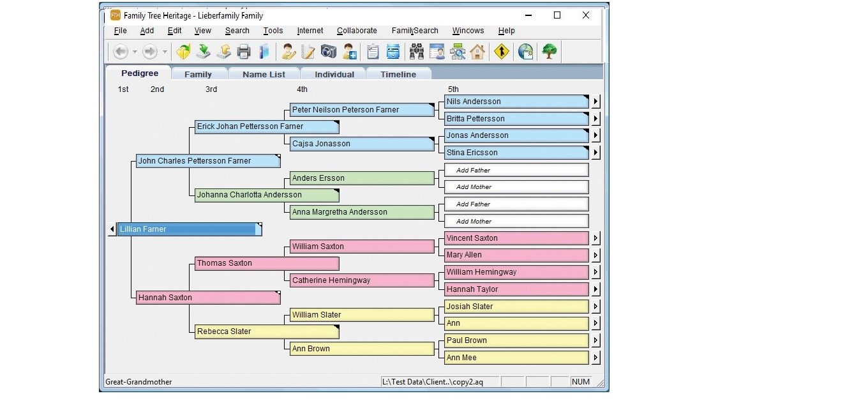Switch to the Timeline tab
The height and width of the screenshot is (419, 868).
pyautogui.click(x=398, y=74)
